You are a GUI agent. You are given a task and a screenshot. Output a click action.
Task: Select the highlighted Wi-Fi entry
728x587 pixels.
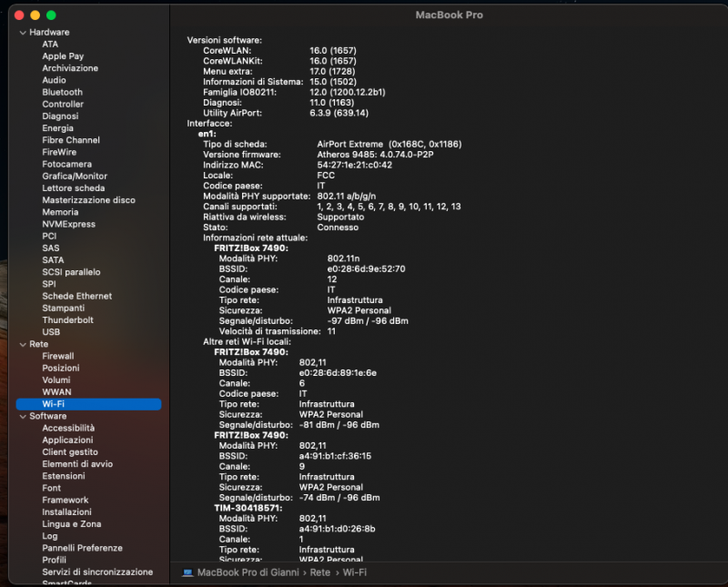[x=88, y=404]
